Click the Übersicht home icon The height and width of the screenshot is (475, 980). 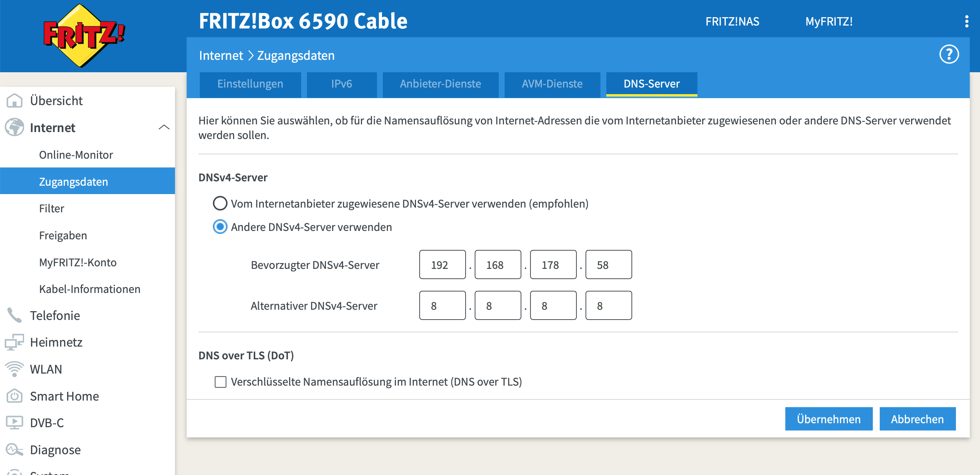point(15,100)
